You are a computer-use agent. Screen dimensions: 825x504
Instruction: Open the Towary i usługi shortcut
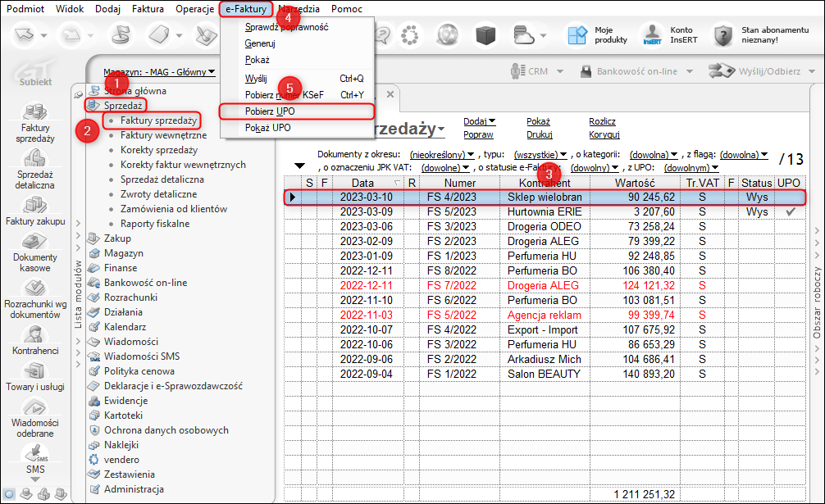click(x=35, y=376)
